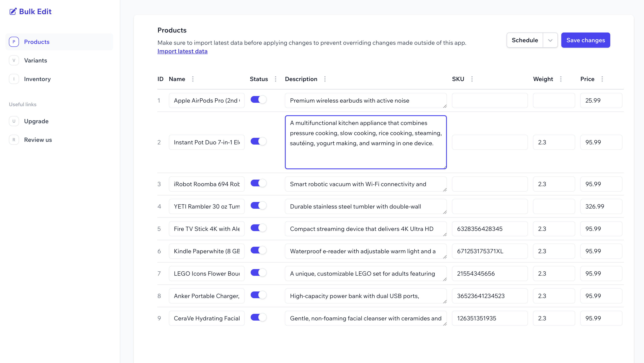The height and width of the screenshot is (363, 644).
Task: Open the Description column options menu
Action: click(325, 79)
